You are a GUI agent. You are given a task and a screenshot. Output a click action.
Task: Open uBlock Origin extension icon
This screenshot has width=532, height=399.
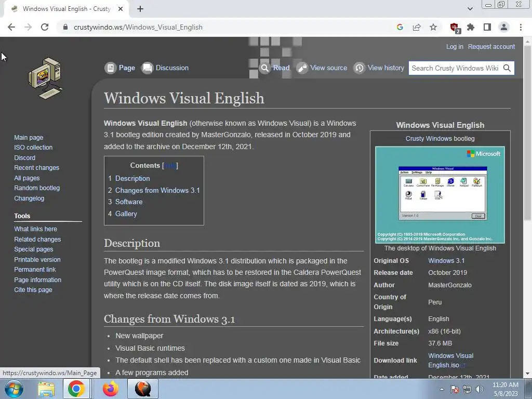pos(455,28)
